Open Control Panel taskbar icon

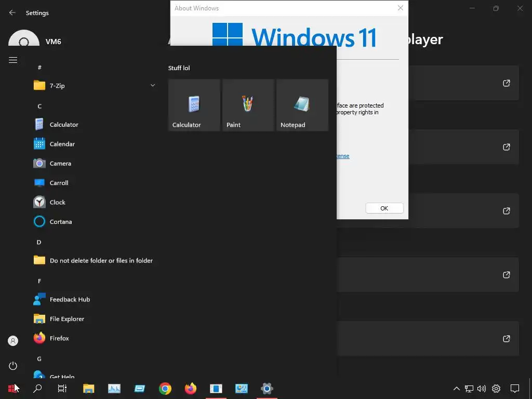pyautogui.click(x=241, y=389)
